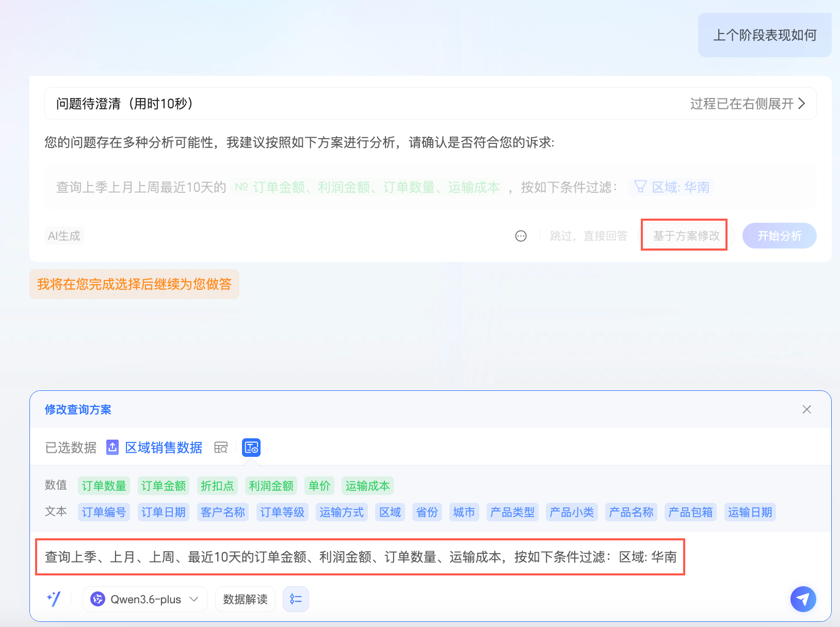Image resolution: width=840 pixels, height=627 pixels.
Task: Select the 折扣点 field tag
Action: pos(217,486)
